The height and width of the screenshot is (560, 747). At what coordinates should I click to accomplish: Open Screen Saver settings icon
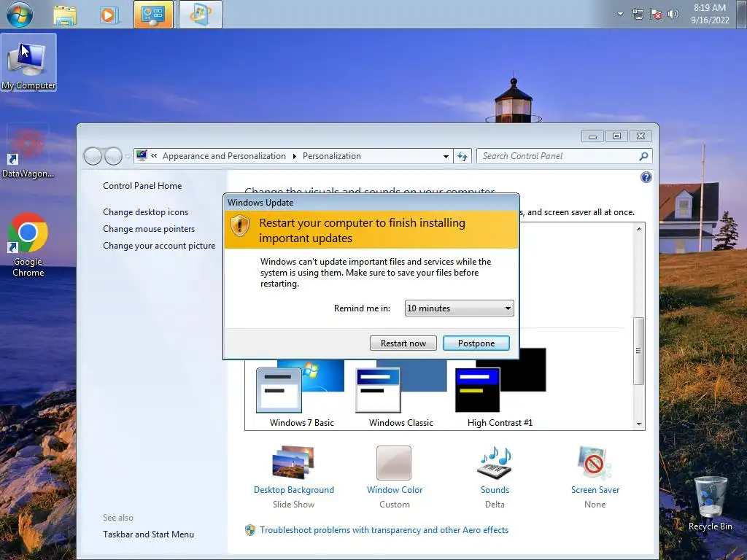coord(594,462)
